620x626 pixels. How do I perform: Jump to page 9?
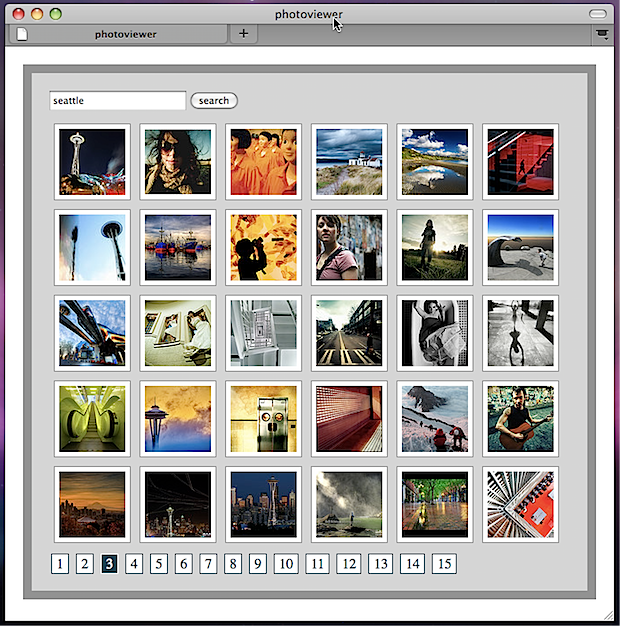(258, 564)
